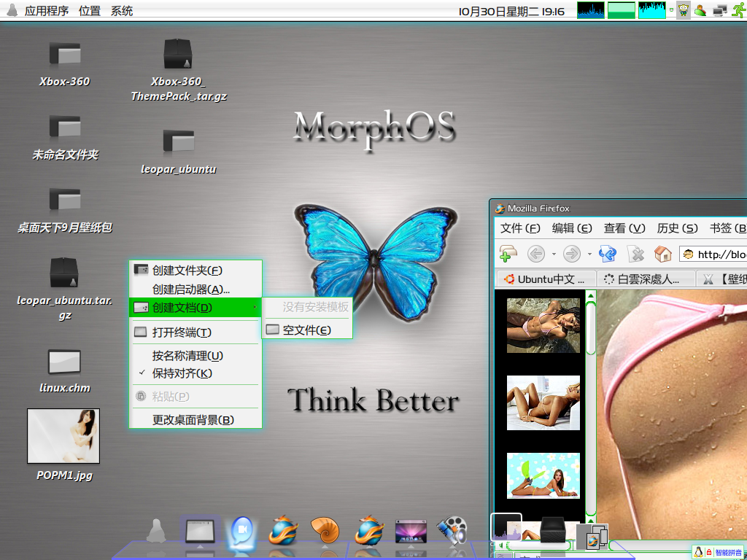Viewport: 747px width, 560px height.
Task: Reload the page in Firefox
Action: pos(608,254)
